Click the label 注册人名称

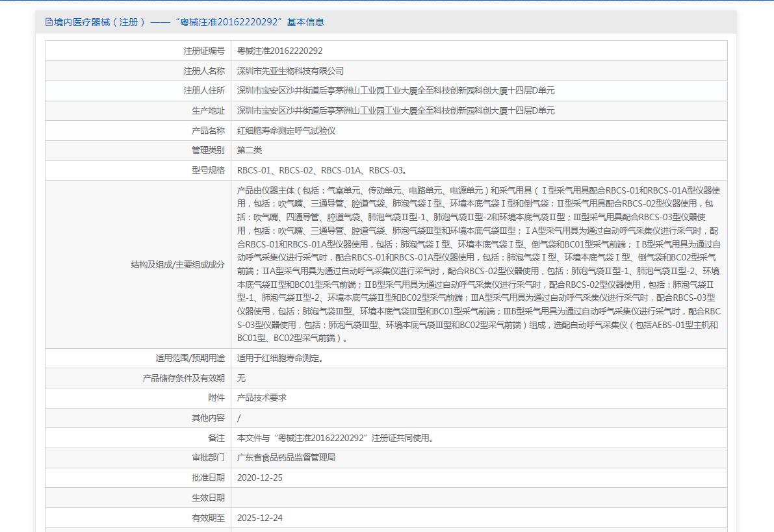pyautogui.click(x=204, y=71)
